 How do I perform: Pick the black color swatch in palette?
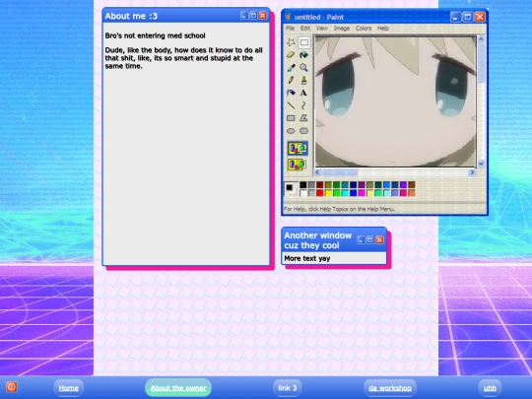[303, 185]
